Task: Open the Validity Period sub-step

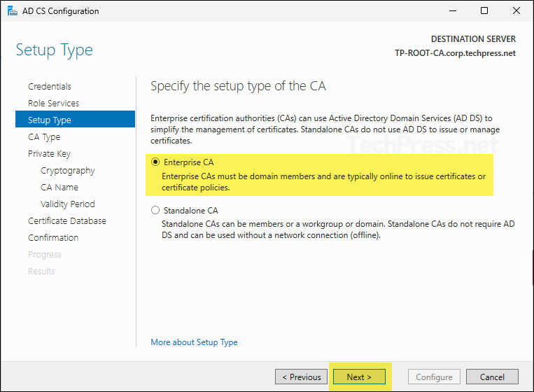Action: point(67,204)
